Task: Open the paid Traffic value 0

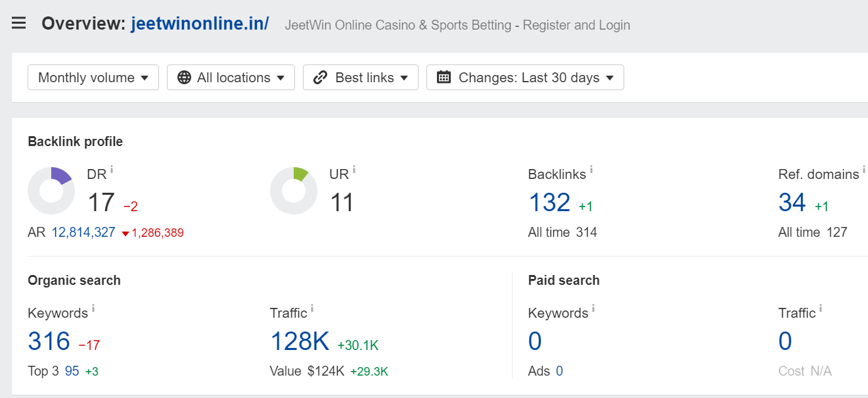Action: 785,341
